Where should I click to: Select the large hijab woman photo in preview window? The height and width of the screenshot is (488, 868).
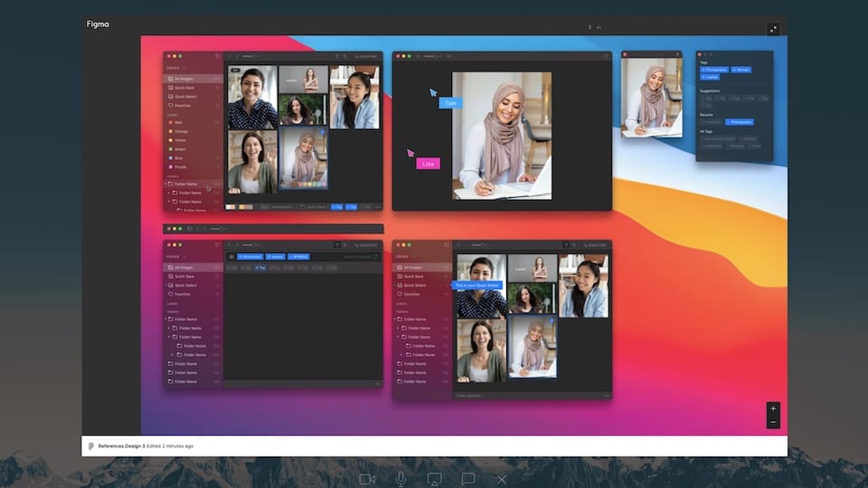point(502,136)
